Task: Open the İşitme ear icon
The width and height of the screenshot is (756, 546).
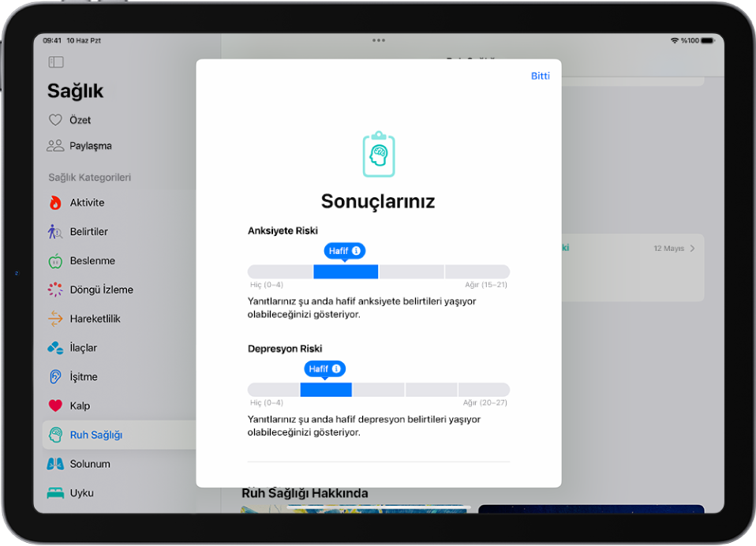Action: pos(55,377)
